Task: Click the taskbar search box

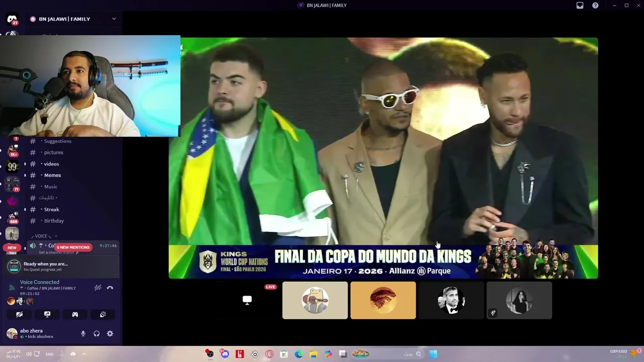Action: 387,354
